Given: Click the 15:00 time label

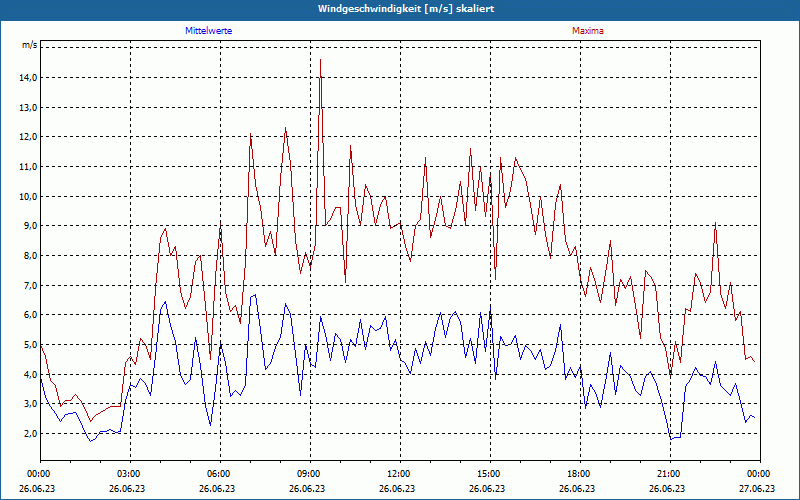Looking at the screenshot, I should point(490,474).
